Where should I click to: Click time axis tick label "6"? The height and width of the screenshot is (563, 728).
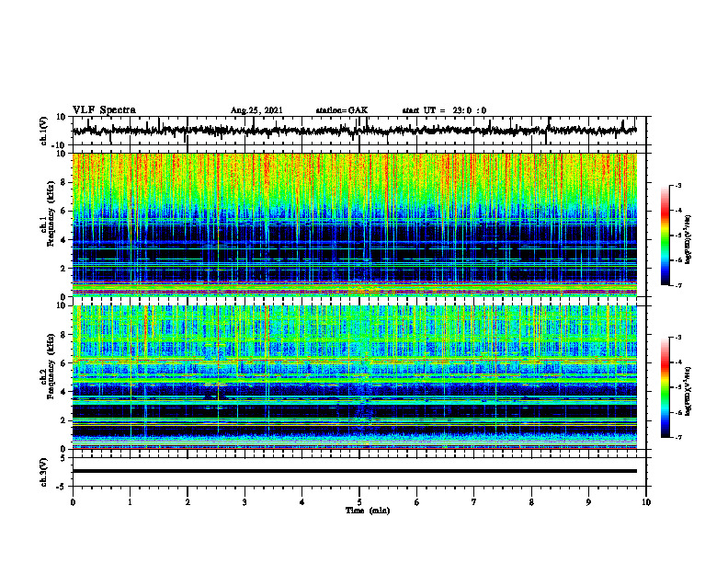pos(416,502)
